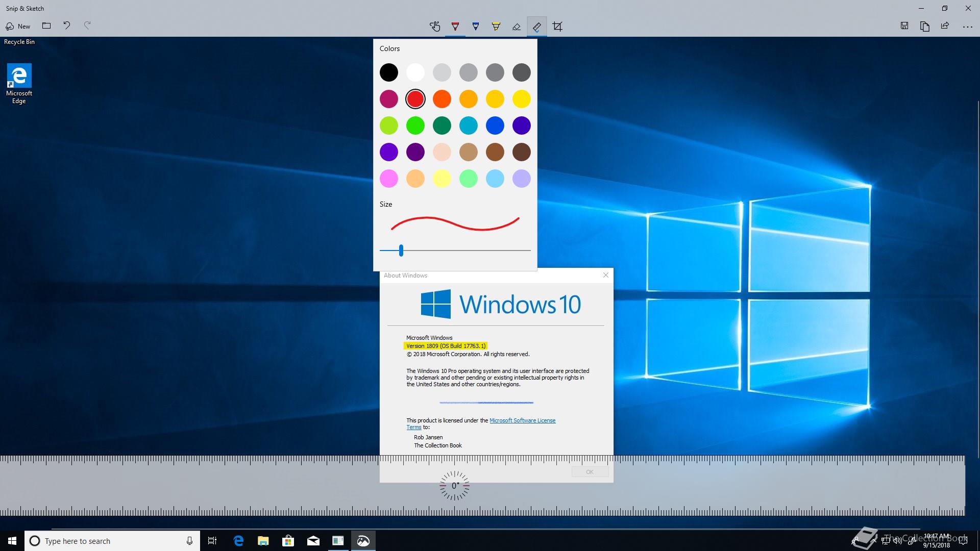The width and height of the screenshot is (980, 551).
Task: Click the taskbar microphone icon
Action: coord(189,541)
